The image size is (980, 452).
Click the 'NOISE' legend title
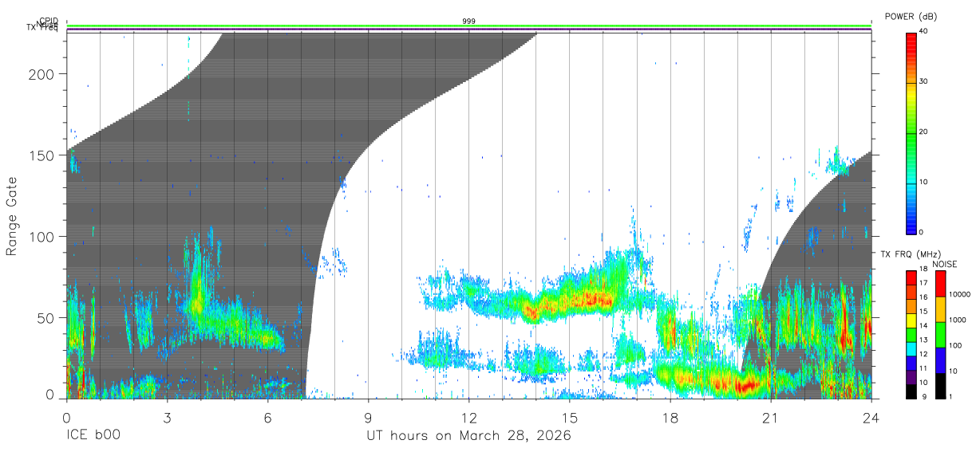point(944,264)
